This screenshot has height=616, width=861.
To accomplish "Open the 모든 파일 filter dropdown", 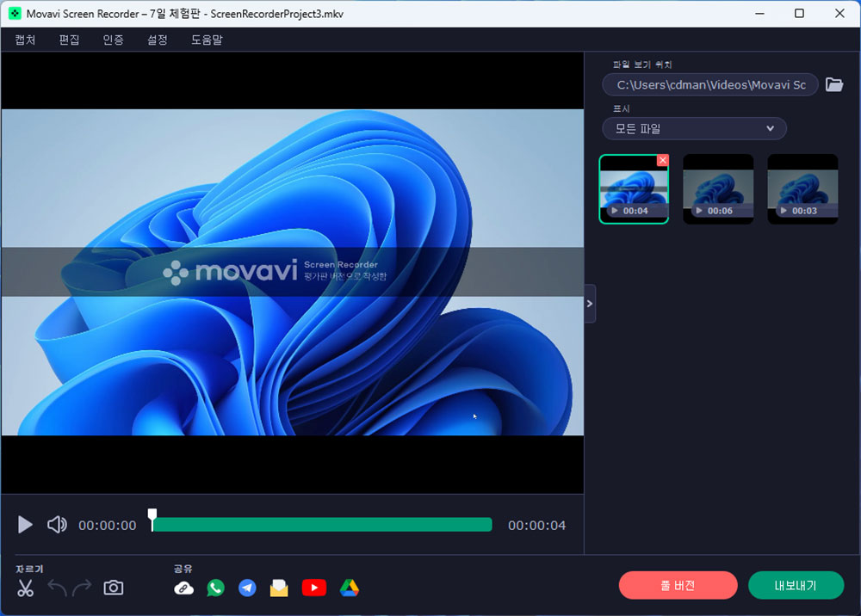I will pyautogui.click(x=694, y=128).
